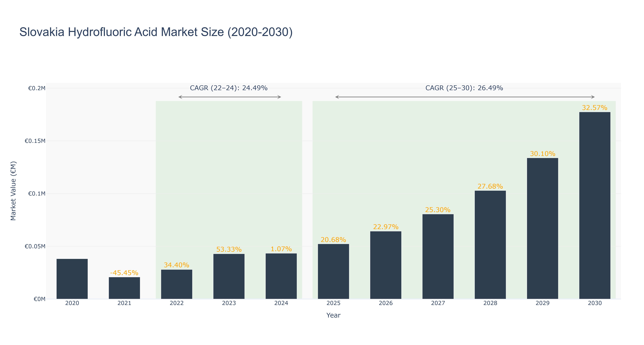
Task: Click the 2020 market value bar
Action: tap(72, 279)
